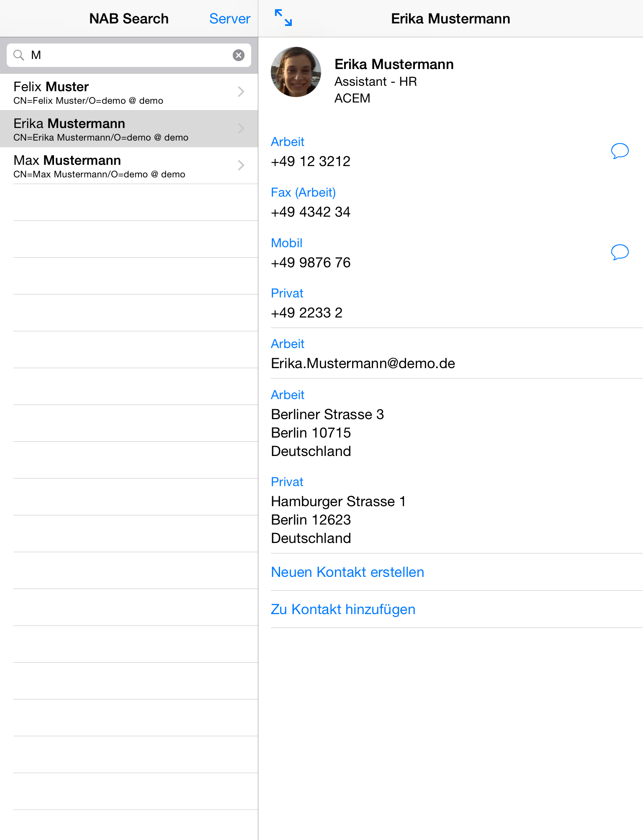Email Erika.Mustermann@demo.de
Screen dimensions: 643x840
coord(363,364)
